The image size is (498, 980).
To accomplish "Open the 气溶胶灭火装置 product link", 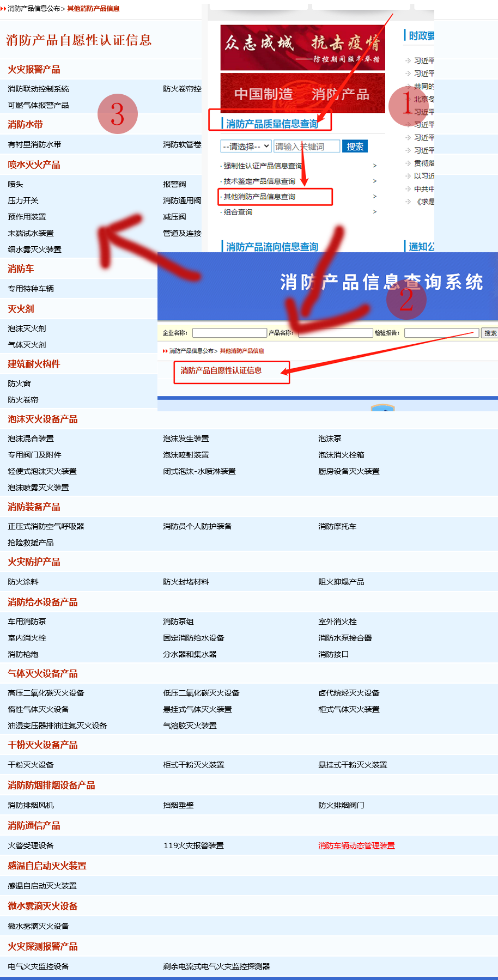I will [190, 726].
